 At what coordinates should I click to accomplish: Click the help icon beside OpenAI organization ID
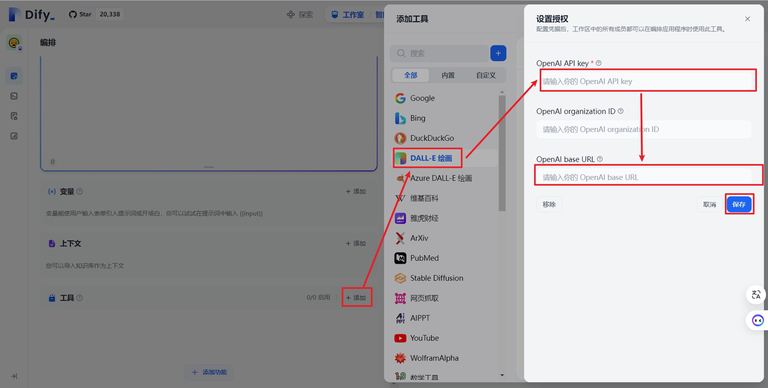coord(621,111)
